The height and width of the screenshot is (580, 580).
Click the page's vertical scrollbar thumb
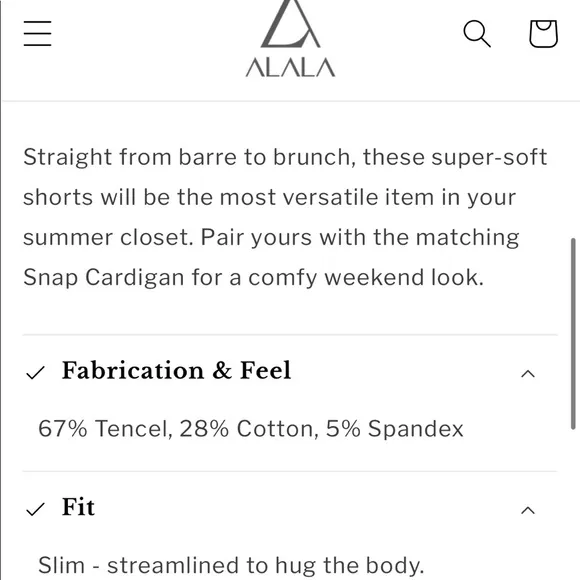pyautogui.click(x=573, y=334)
